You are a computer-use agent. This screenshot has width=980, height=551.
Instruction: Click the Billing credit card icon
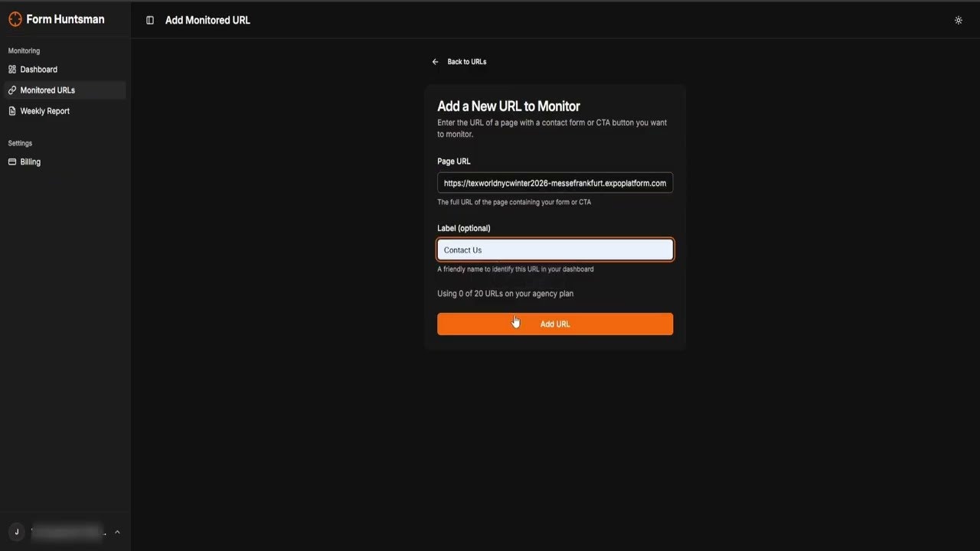click(x=12, y=162)
